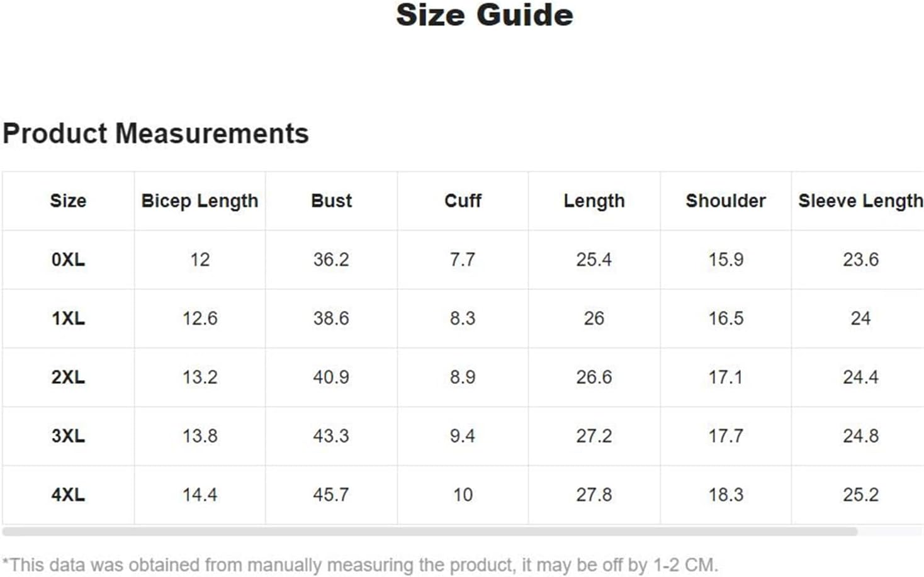This screenshot has height=577, width=924.
Task: Click the manual measurement disclaimer note
Action: pyautogui.click(x=360, y=565)
